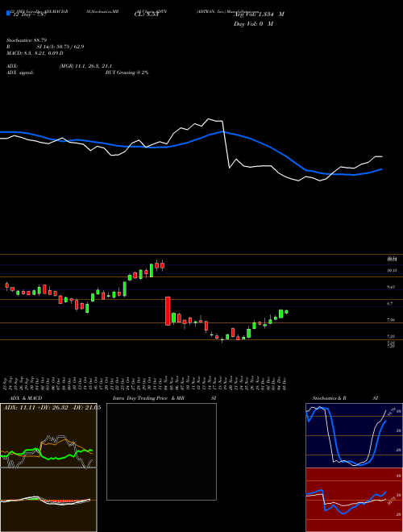Screen dimensions: 403x532
Task: Click the 8.7 price axis label
Action: pyautogui.click(x=390, y=304)
